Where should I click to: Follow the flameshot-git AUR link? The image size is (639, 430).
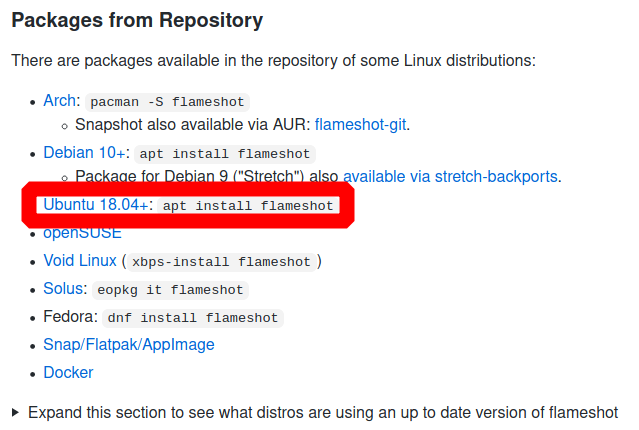(x=361, y=124)
